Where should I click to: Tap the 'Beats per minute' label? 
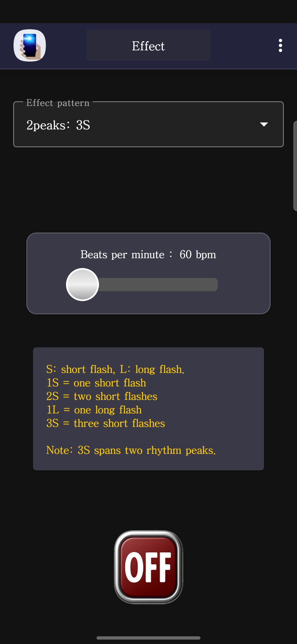(122, 255)
